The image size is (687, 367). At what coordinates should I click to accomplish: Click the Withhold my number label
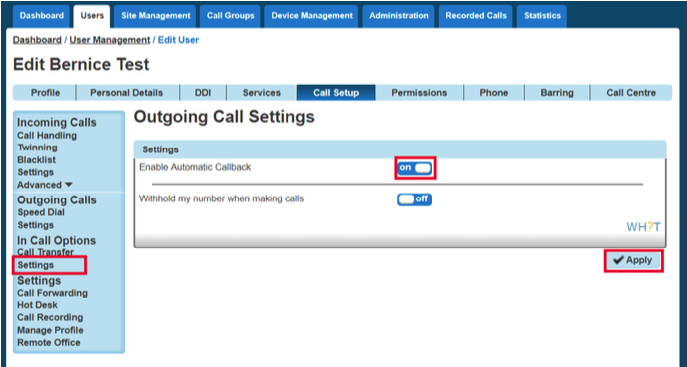coord(221,199)
